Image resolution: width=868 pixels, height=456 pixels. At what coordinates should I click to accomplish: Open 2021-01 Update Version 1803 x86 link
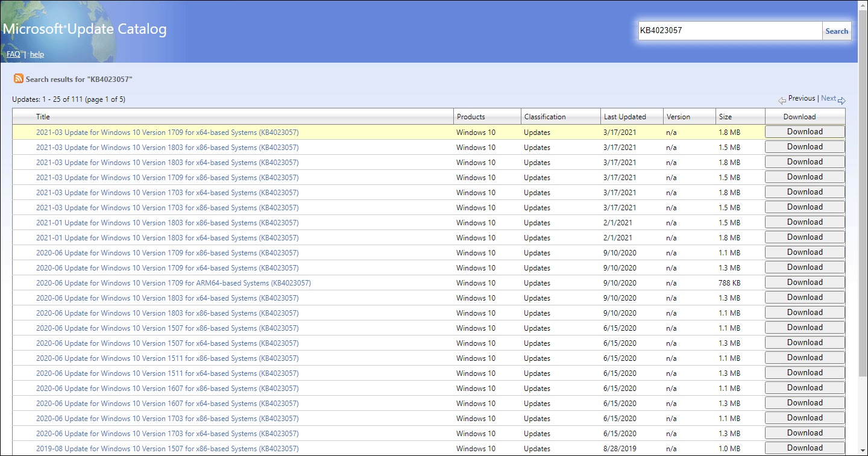coord(167,223)
